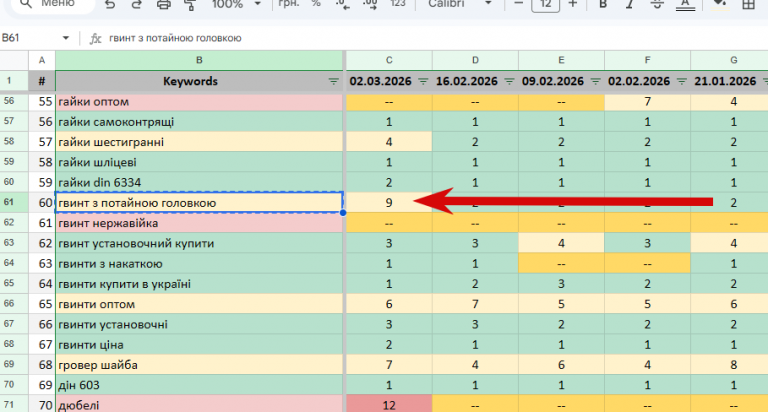
Task: Select cell гвинти з накаткою
Action: pos(199,264)
